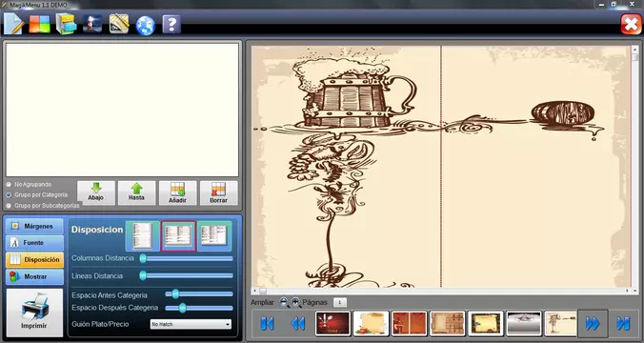Click the Columnas Distancia slider handle
This screenshot has width=644, height=343.
(x=143, y=258)
